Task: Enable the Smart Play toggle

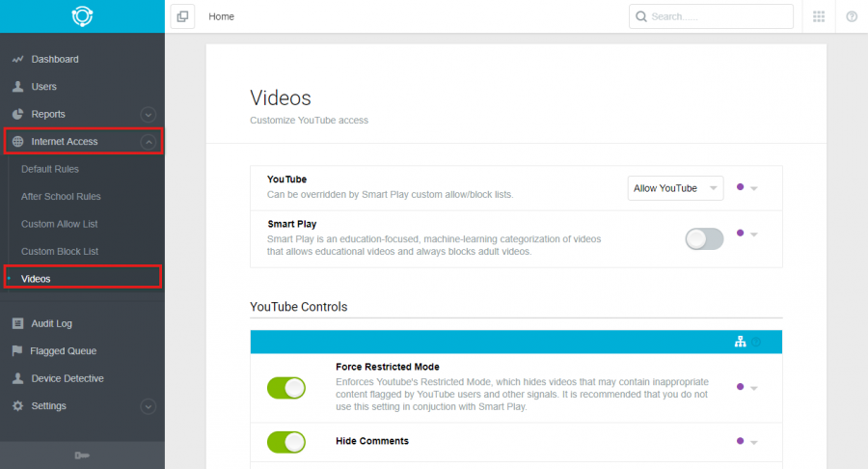Action: pos(704,239)
